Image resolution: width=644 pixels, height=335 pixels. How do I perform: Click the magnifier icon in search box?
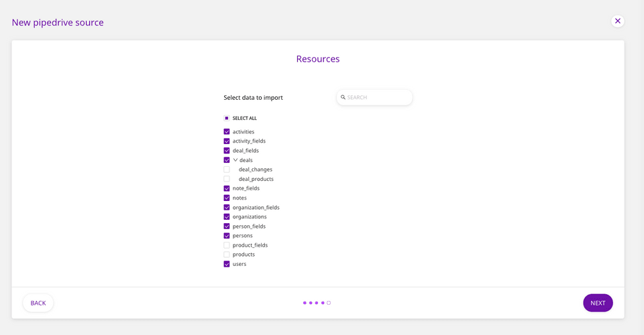tap(343, 97)
